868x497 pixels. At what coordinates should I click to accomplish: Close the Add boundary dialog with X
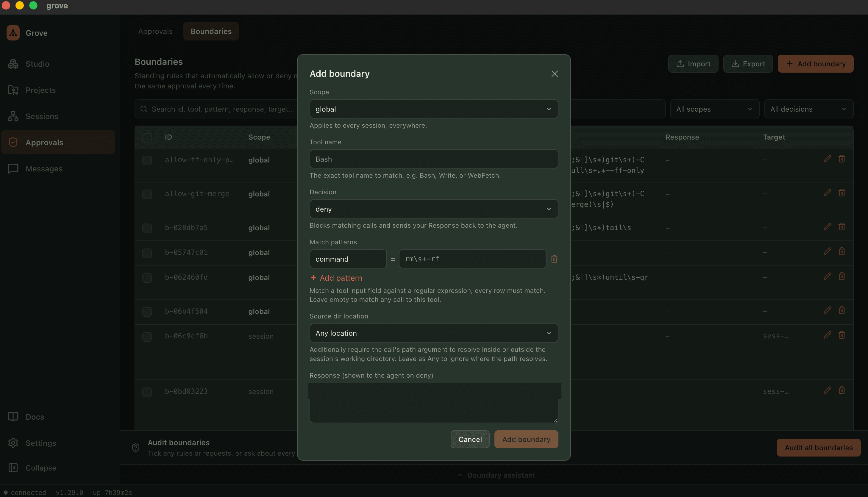555,74
